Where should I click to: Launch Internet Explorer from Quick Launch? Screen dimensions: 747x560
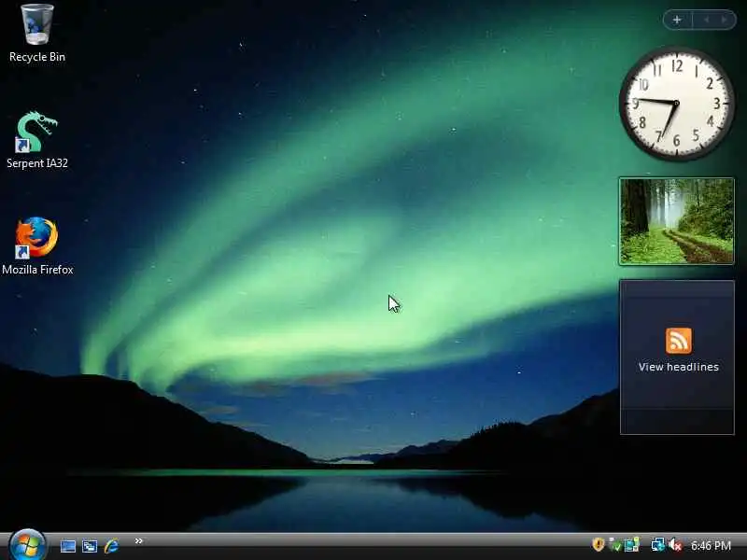111,546
